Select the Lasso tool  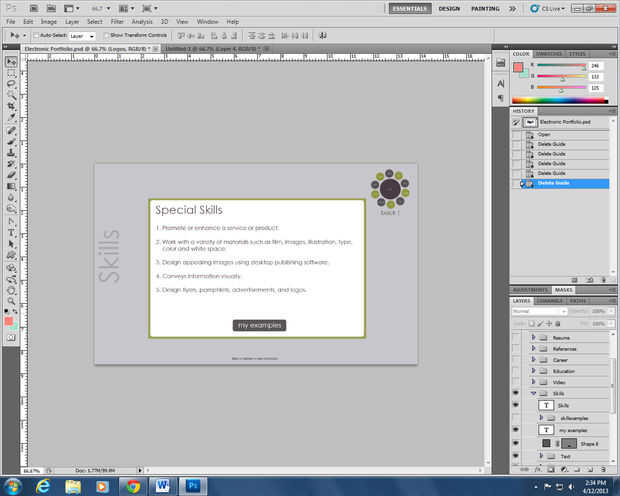[x=11, y=85]
